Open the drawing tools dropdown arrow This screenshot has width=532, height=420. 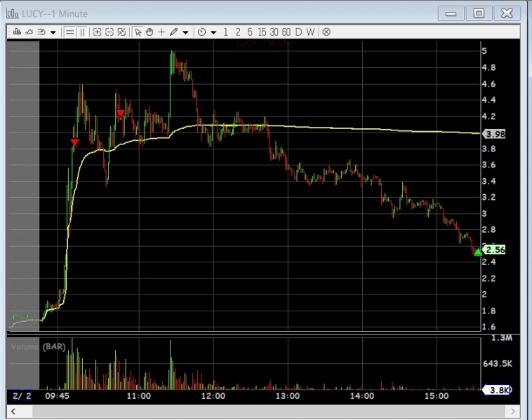click(185, 32)
